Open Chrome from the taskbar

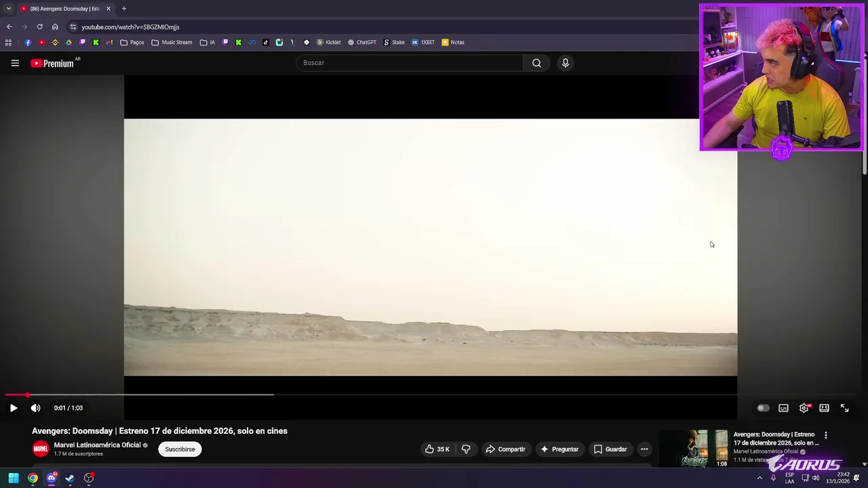pyautogui.click(x=33, y=478)
